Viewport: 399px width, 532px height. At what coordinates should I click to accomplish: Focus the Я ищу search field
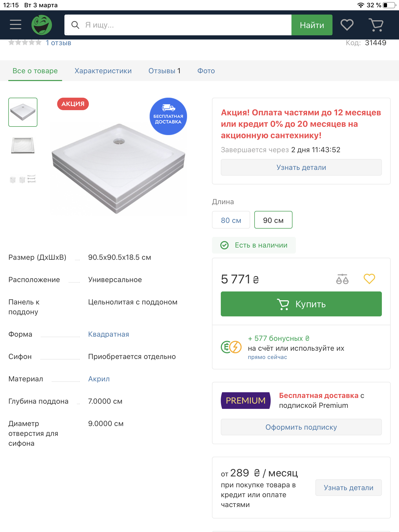coord(178,25)
